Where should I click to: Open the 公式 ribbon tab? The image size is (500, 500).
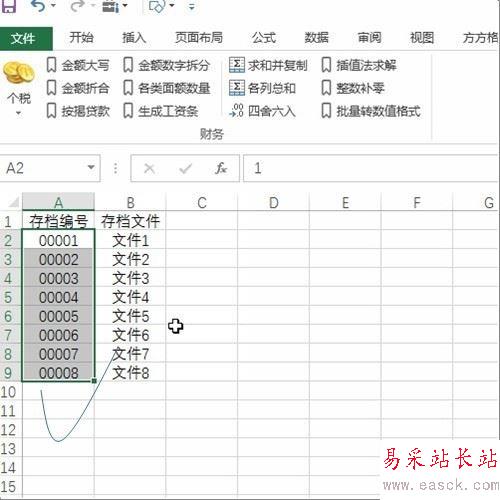pyautogui.click(x=264, y=38)
